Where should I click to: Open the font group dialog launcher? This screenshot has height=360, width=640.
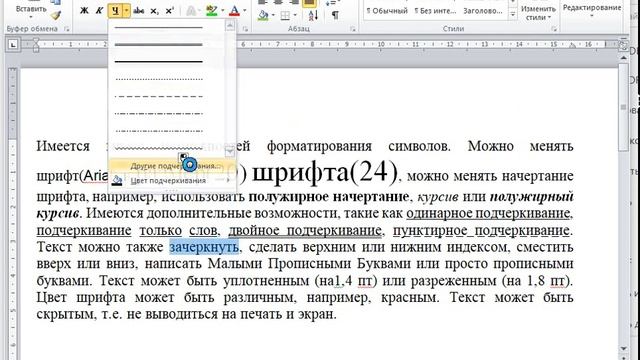pos(245,29)
